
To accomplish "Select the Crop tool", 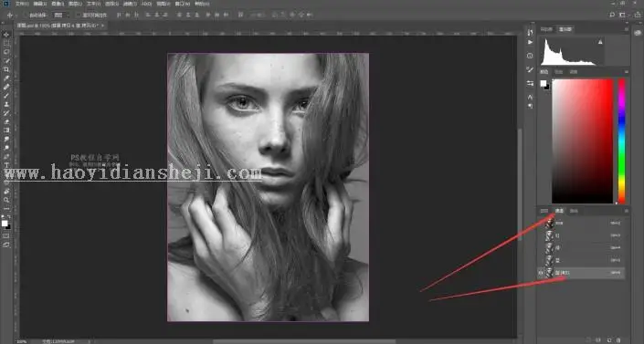I will (6, 69).
